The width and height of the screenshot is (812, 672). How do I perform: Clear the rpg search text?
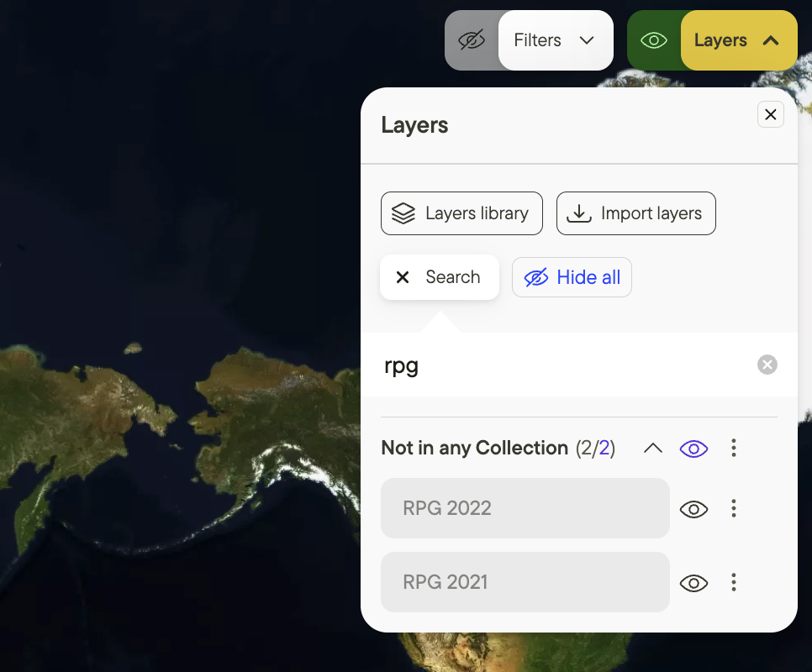[767, 365]
